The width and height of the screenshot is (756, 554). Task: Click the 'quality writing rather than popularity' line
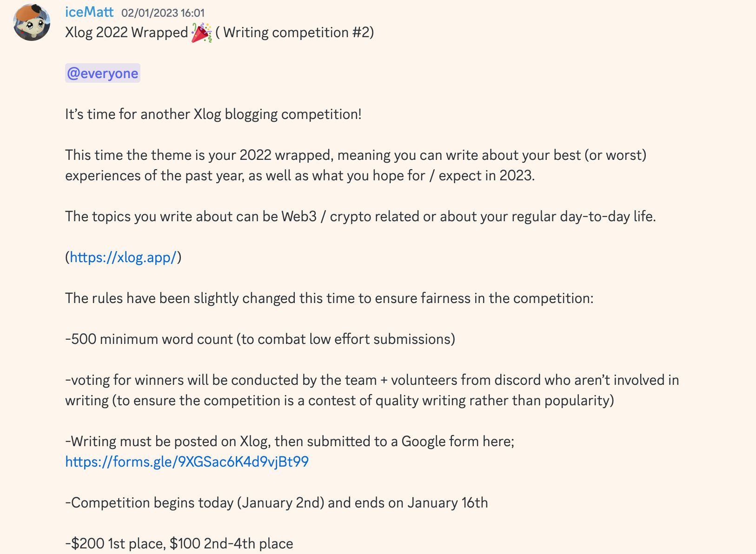coord(339,401)
